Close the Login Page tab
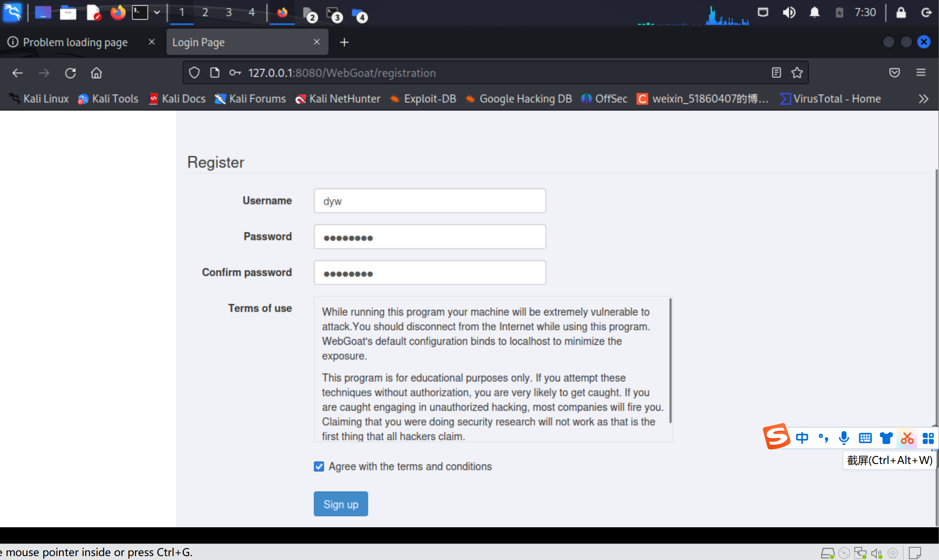 (x=317, y=42)
